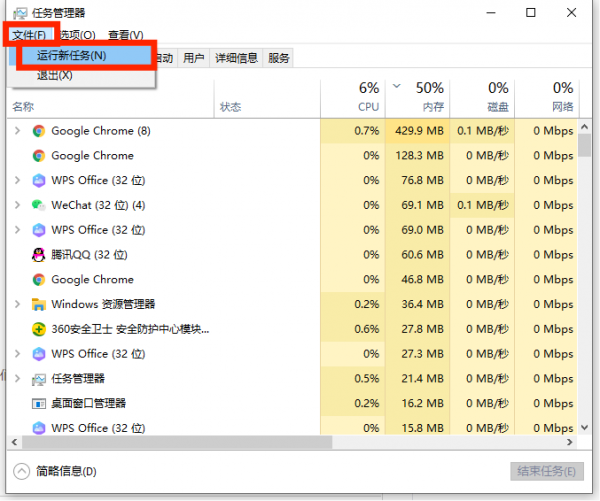600x501 pixels.
Task: Click the 69.1 MB memory cell
Action: [417, 205]
